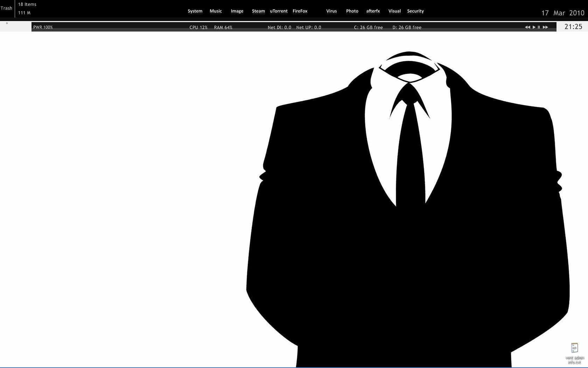Image resolution: width=588 pixels, height=368 pixels.
Task: Click the "Net UP: 0.0" upload readout
Action: click(309, 27)
